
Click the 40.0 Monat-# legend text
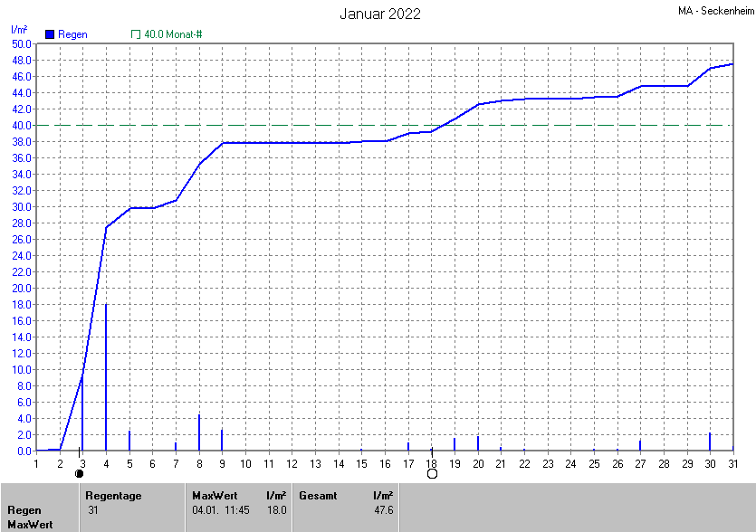pos(173,34)
